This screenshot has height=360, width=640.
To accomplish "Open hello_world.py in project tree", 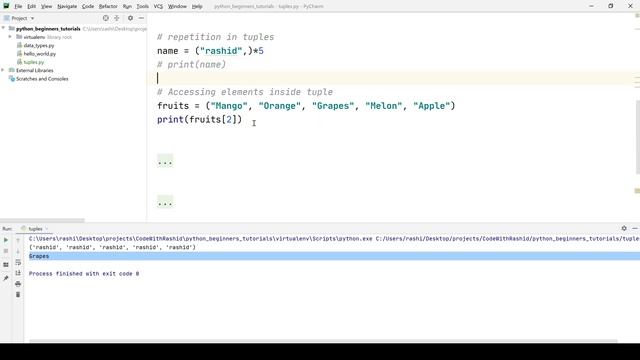I will (x=40, y=53).
